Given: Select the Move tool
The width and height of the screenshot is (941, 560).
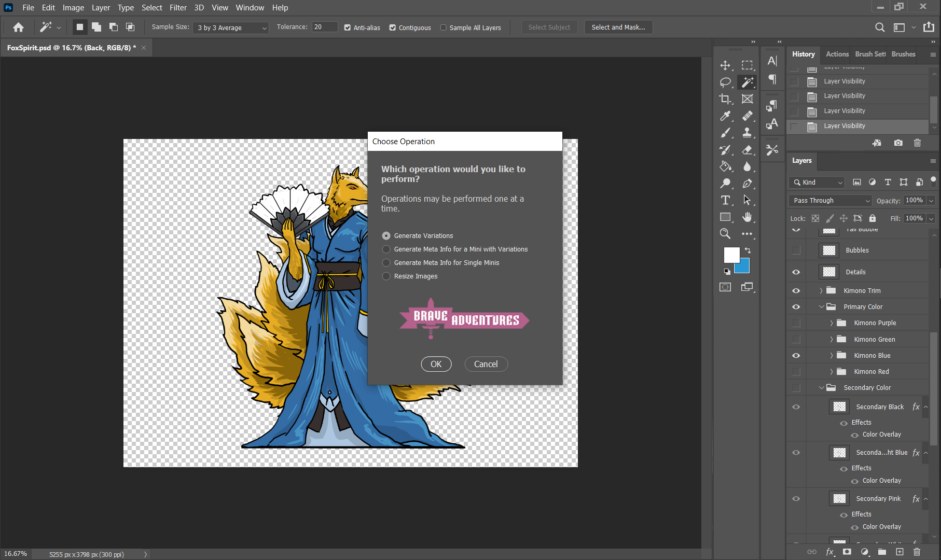Looking at the screenshot, I should 725,65.
